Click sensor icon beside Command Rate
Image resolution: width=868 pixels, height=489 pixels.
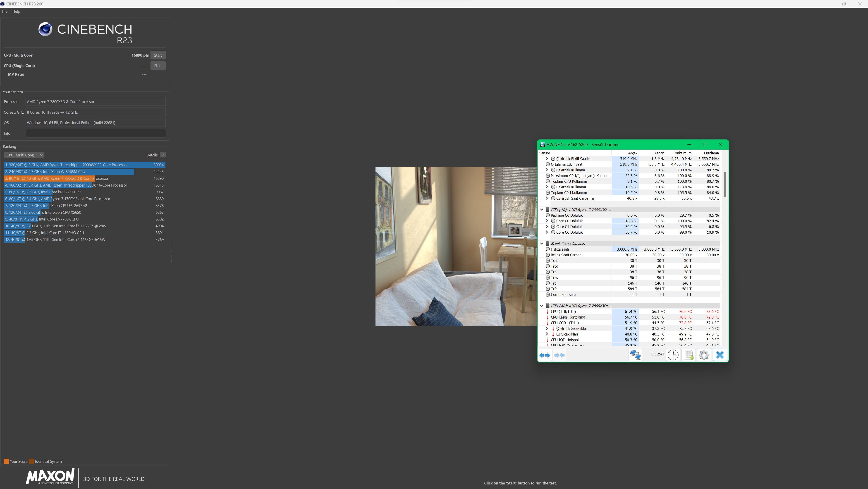548,295
